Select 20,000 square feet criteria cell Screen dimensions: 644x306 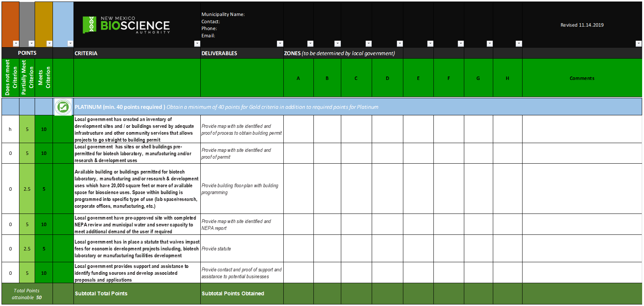coord(137,189)
